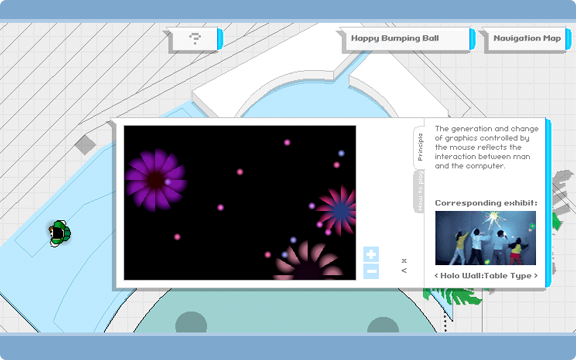Switch to the Principle tab

[x=420, y=147]
